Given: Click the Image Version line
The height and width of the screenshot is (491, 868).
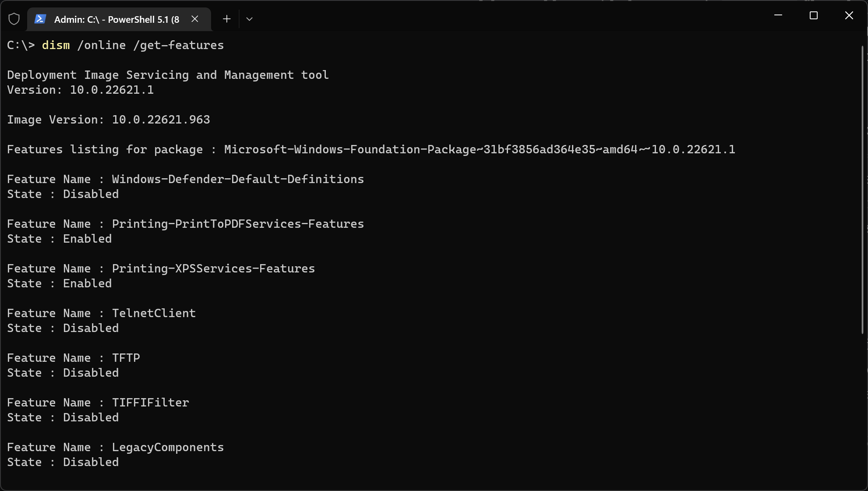Looking at the screenshot, I should pos(108,119).
